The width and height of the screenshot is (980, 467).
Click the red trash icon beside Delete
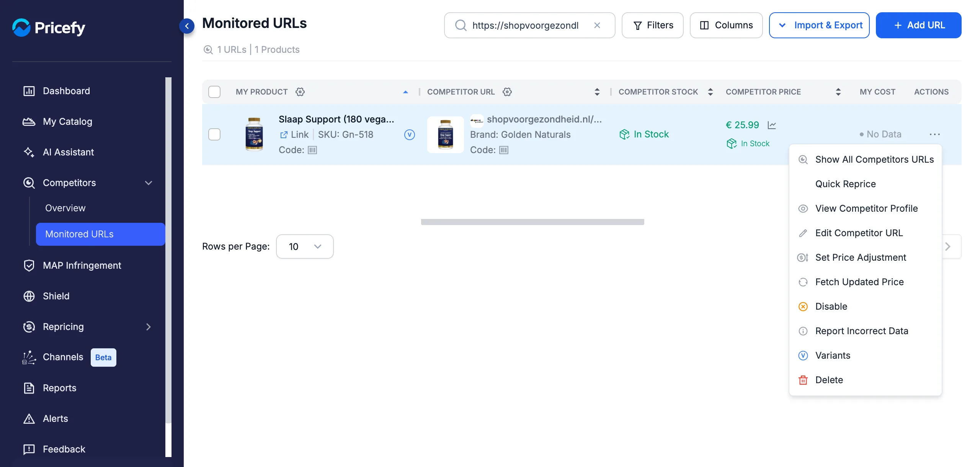coord(803,380)
